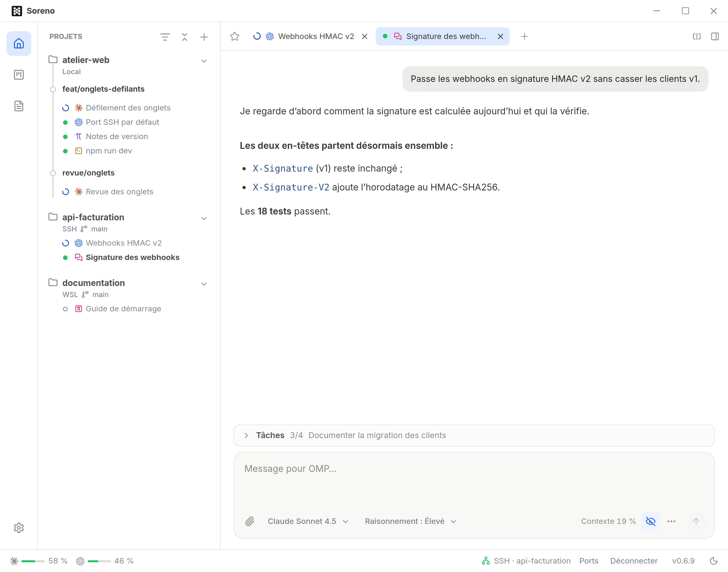Click the 58 % usage progress bar
Screen dimensions: 728x572
[33, 561]
